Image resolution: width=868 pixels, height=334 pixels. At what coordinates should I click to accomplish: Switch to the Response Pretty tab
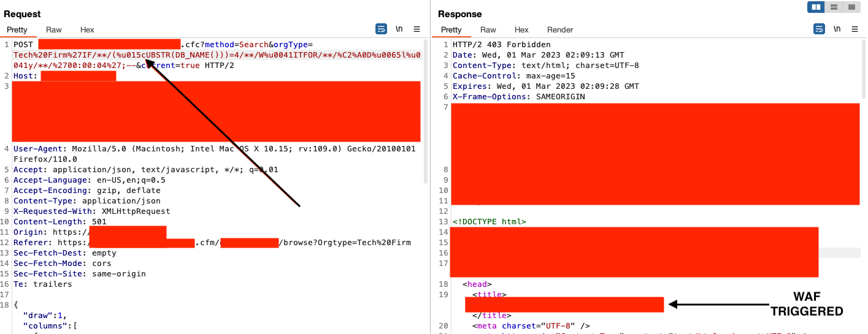point(451,29)
